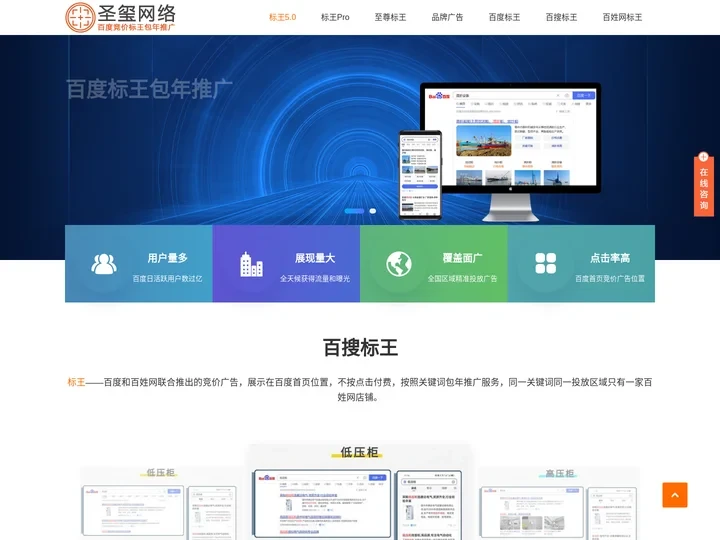Click the 百度首页竞价广告位置 text
Screen dimensions: 720x540
click(x=610, y=279)
